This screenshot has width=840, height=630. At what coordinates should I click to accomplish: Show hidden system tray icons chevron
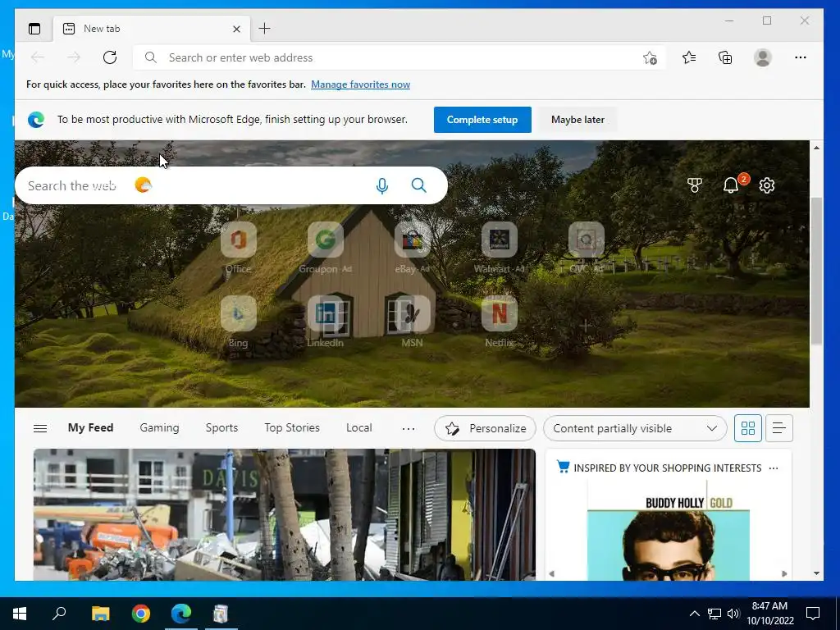point(694,614)
